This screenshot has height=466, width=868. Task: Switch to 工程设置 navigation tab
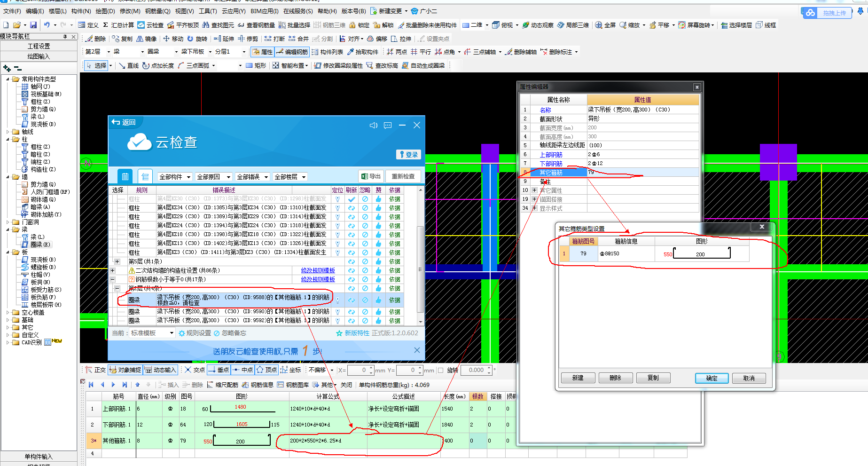pyautogui.click(x=39, y=46)
